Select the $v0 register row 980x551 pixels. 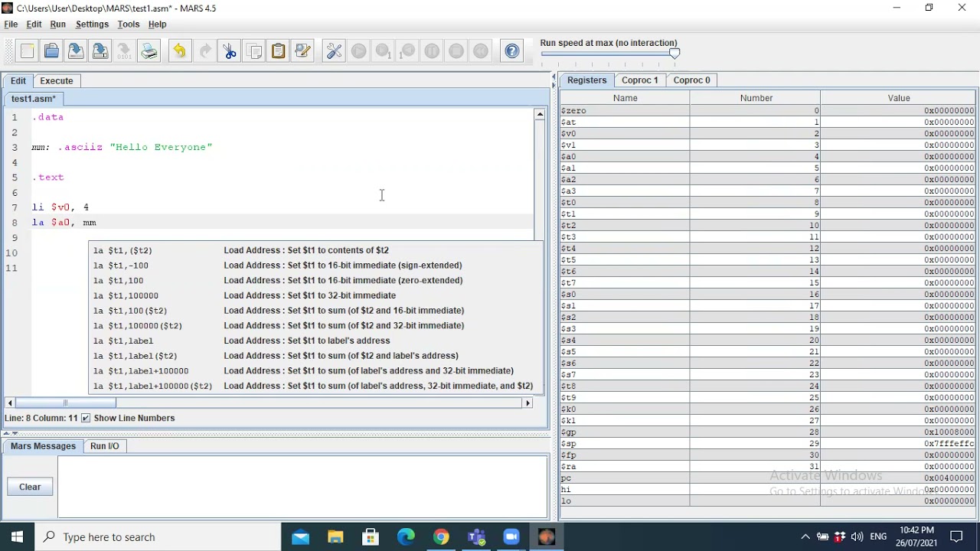point(768,133)
